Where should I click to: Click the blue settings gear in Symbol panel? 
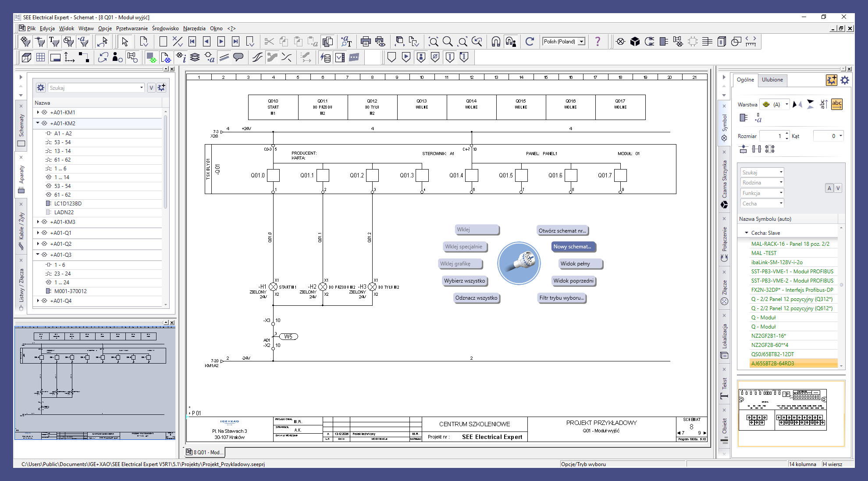[x=845, y=80]
